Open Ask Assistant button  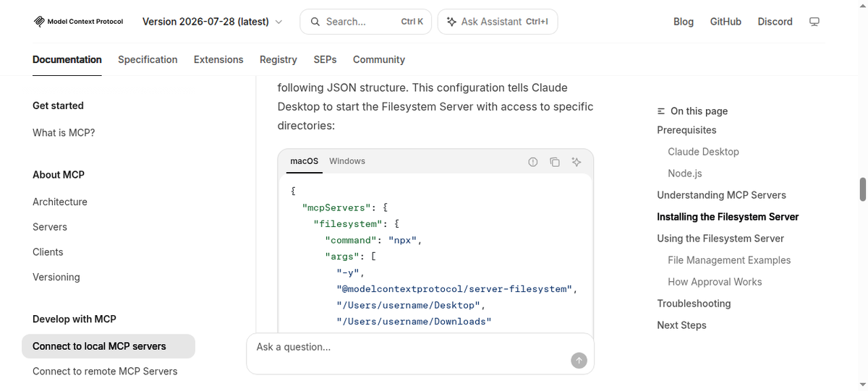point(498,22)
